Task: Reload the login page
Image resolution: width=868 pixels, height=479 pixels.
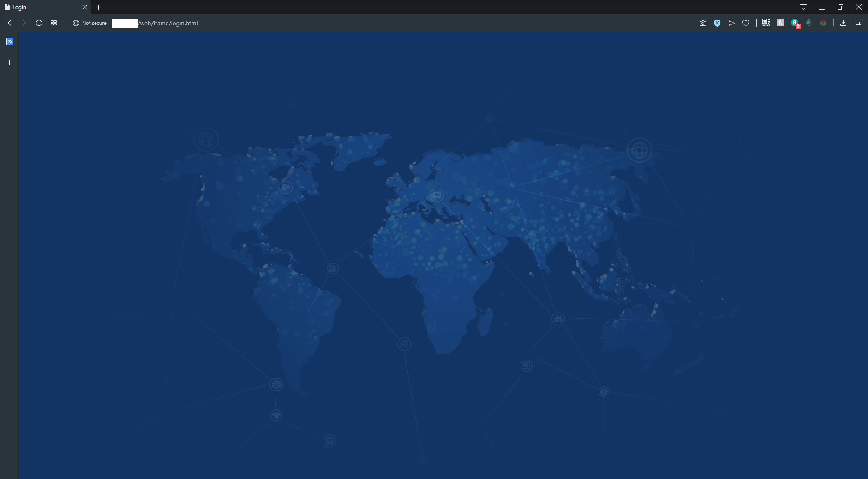Action: point(39,23)
